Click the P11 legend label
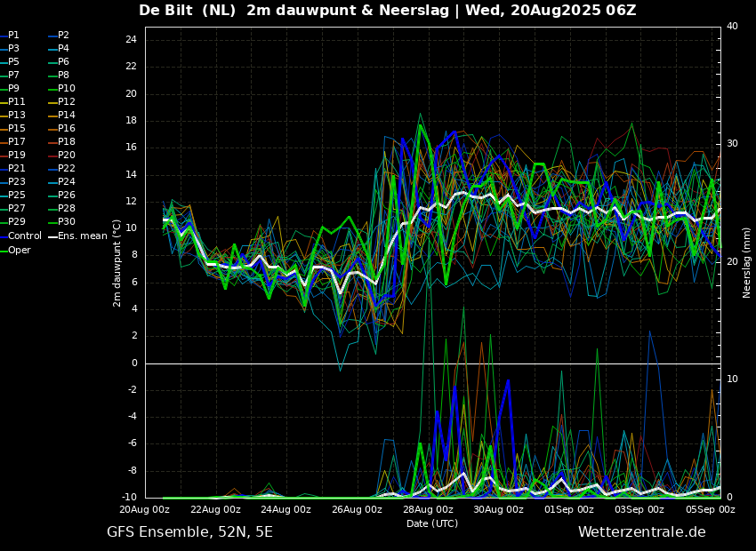This screenshot has height=551, width=756. [x=16, y=101]
